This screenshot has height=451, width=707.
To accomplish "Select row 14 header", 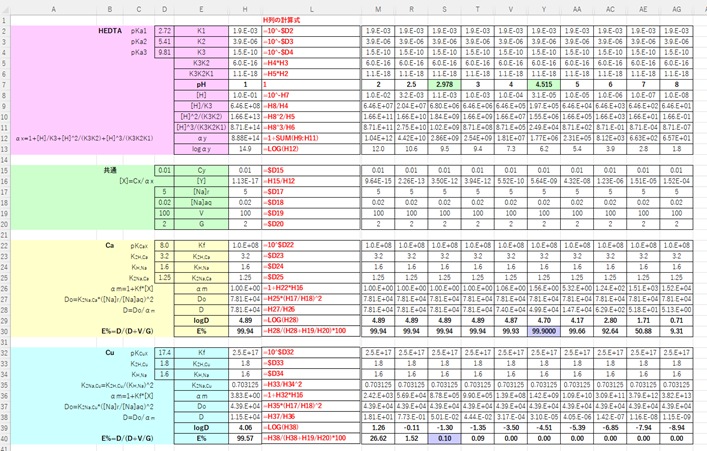I will [x=4, y=160].
